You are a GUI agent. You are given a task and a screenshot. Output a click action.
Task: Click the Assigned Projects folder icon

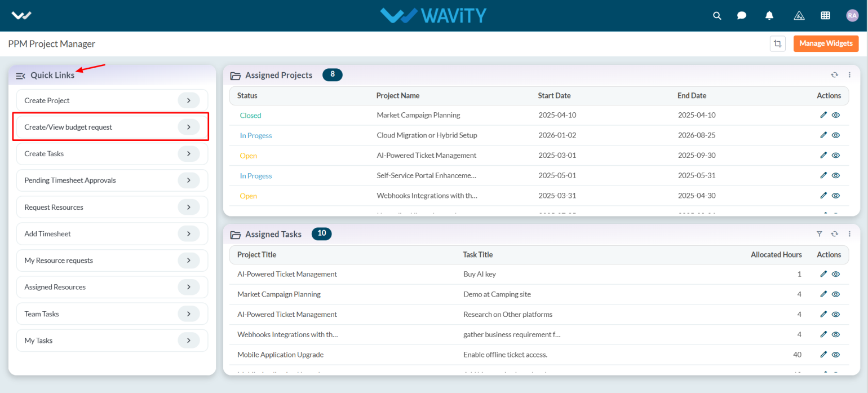point(236,76)
